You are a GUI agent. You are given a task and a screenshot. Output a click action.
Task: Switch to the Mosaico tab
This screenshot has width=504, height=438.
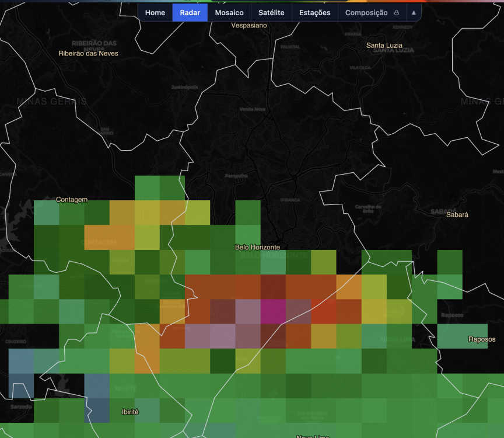[x=229, y=12]
